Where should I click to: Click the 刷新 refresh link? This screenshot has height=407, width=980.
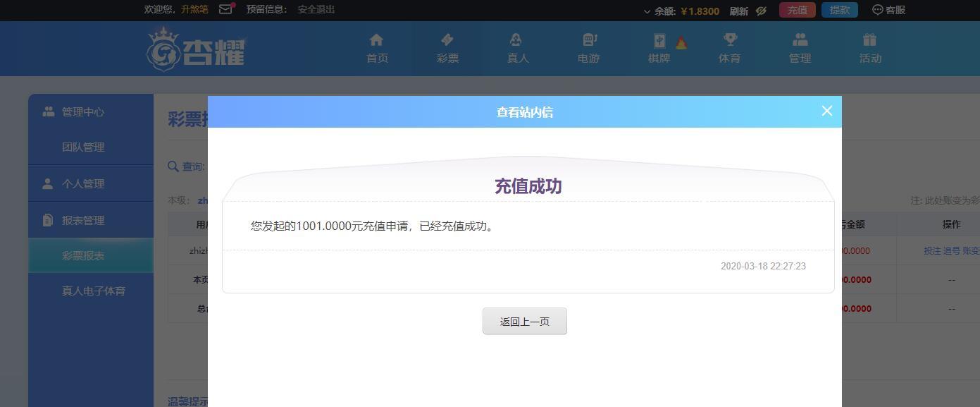click(738, 11)
